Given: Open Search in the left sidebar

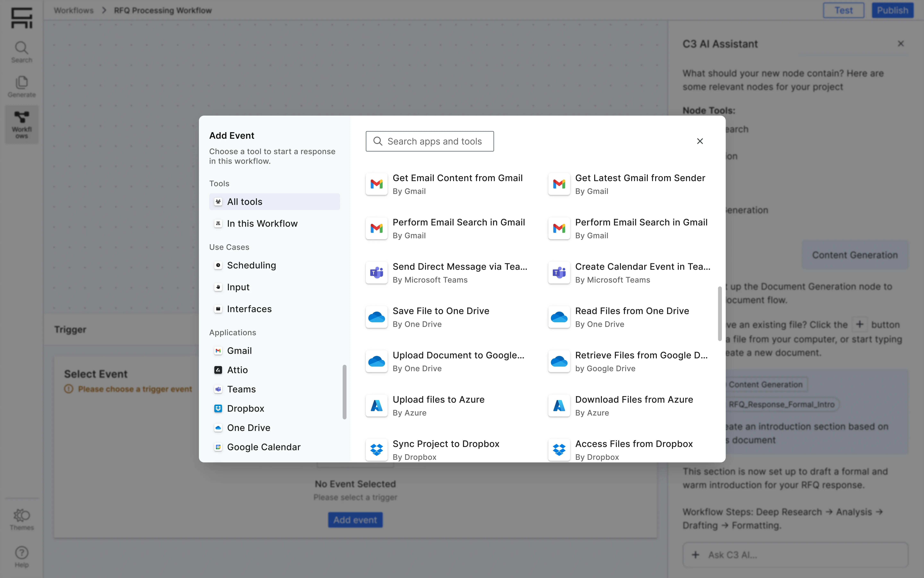Looking at the screenshot, I should [22, 52].
